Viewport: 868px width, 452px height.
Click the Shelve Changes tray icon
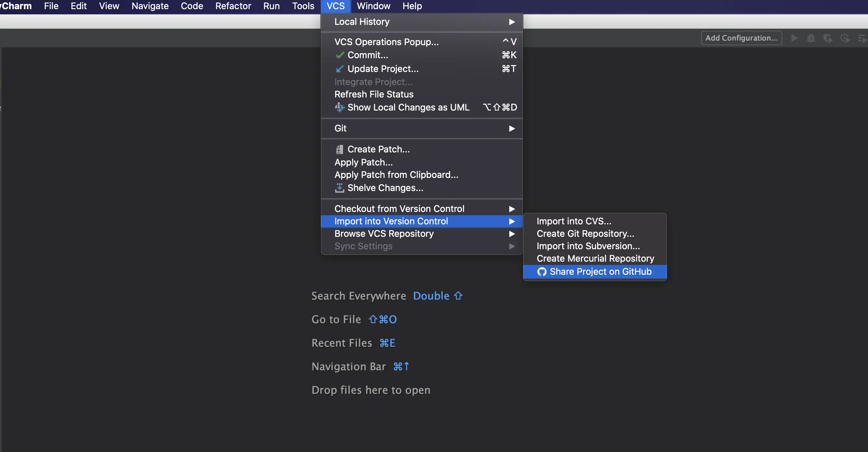pos(340,188)
